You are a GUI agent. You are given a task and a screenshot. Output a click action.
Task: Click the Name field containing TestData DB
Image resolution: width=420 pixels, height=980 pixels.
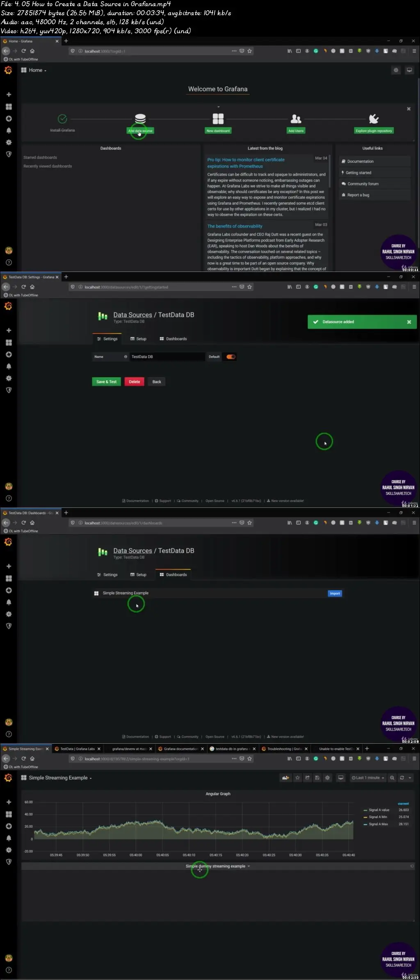pos(167,356)
